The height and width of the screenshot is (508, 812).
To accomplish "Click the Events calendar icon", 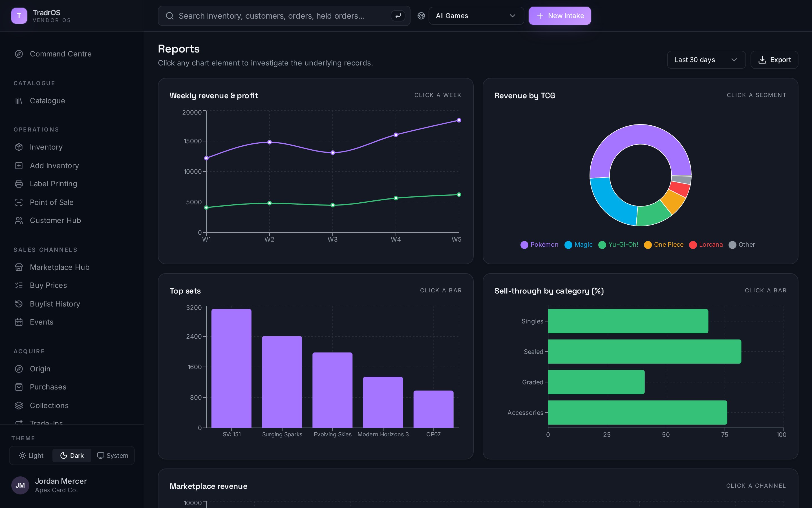I will tap(19, 322).
